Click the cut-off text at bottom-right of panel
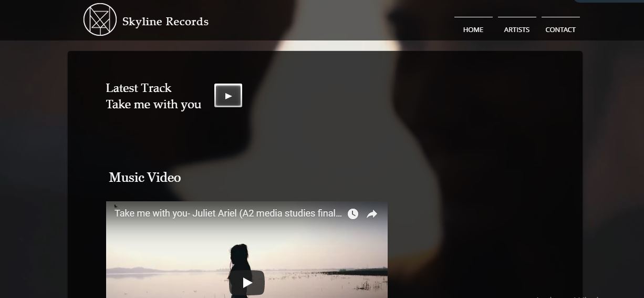The height and width of the screenshot is (298, 644). (x=567, y=296)
